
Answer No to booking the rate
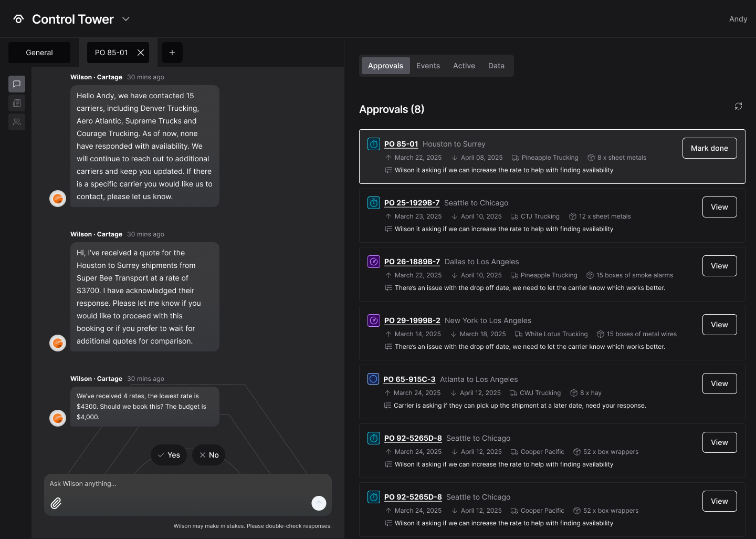coord(209,455)
